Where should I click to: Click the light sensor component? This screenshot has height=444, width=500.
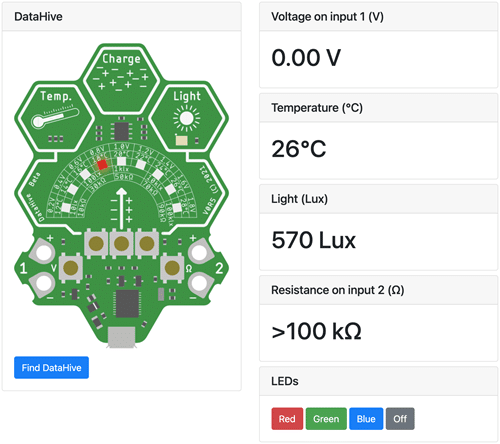182,140
